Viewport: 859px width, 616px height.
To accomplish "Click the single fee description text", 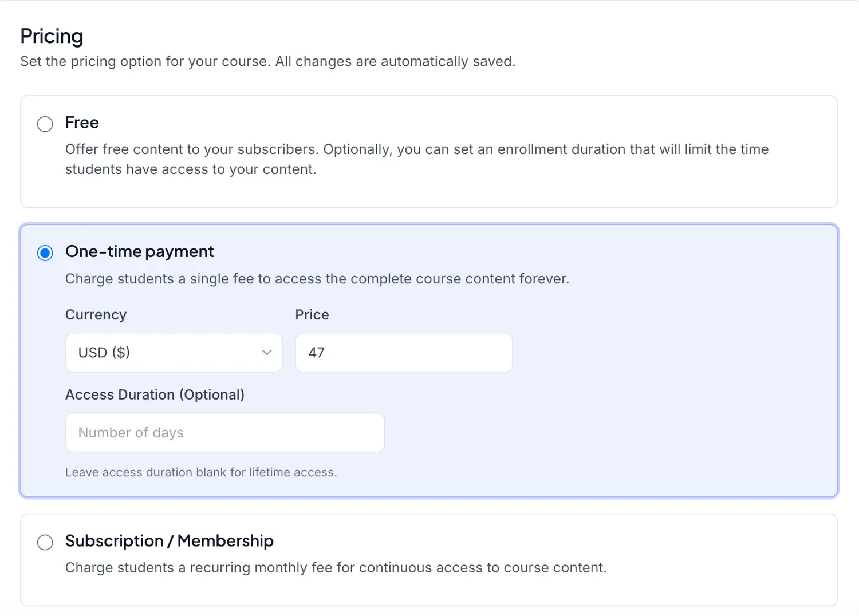I will pos(317,279).
